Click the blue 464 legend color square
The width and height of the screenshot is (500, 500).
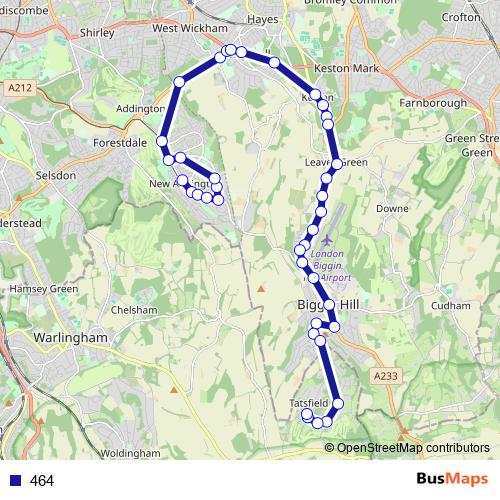(16, 480)
